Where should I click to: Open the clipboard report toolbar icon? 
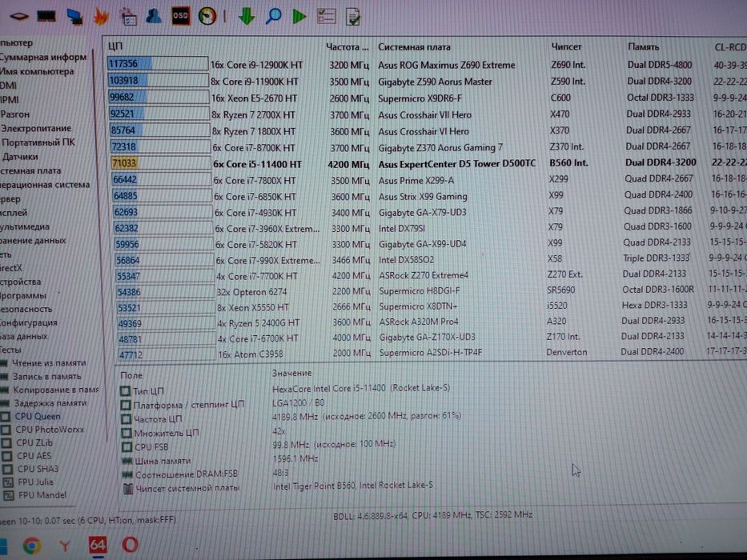tap(128, 17)
